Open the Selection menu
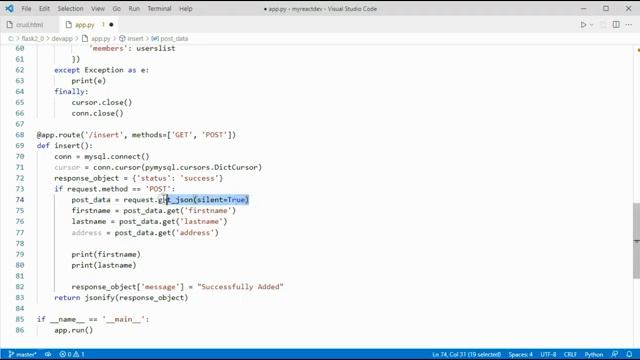 [x=70, y=9]
